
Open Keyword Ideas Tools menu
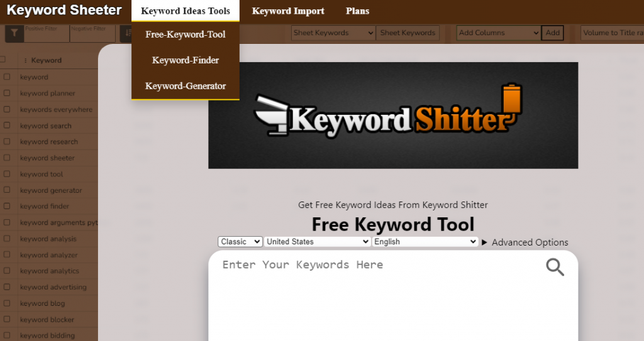pos(186,11)
